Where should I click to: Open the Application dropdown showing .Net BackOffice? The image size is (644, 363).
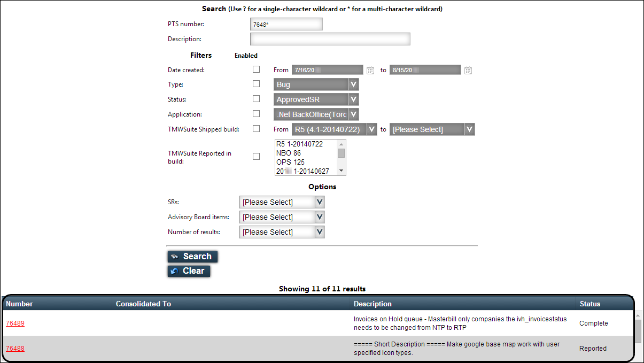click(x=316, y=114)
